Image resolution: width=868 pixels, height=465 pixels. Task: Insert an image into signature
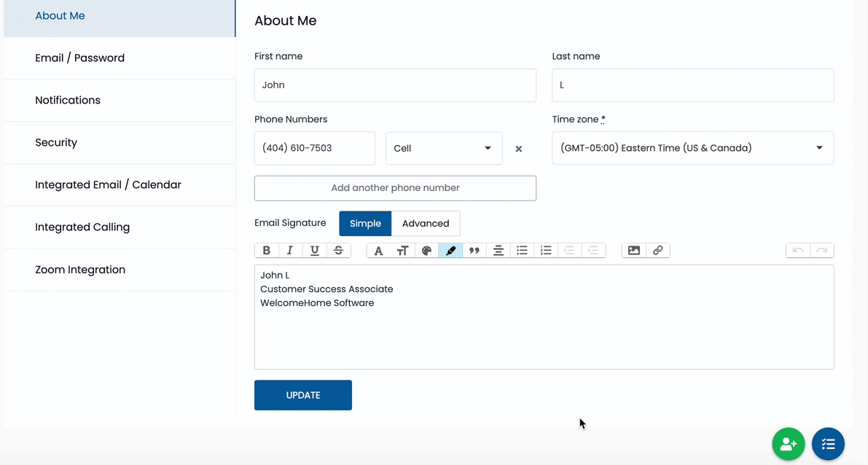(634, 250)
